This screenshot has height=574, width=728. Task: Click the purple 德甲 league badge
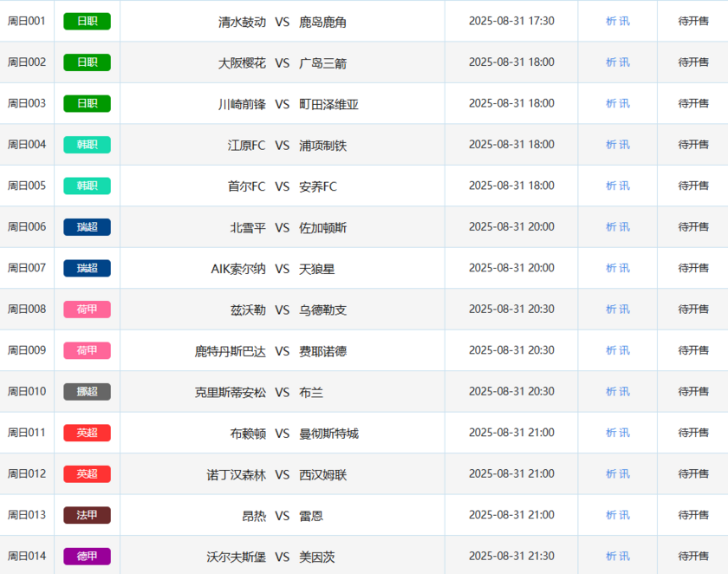click(87, 556)
